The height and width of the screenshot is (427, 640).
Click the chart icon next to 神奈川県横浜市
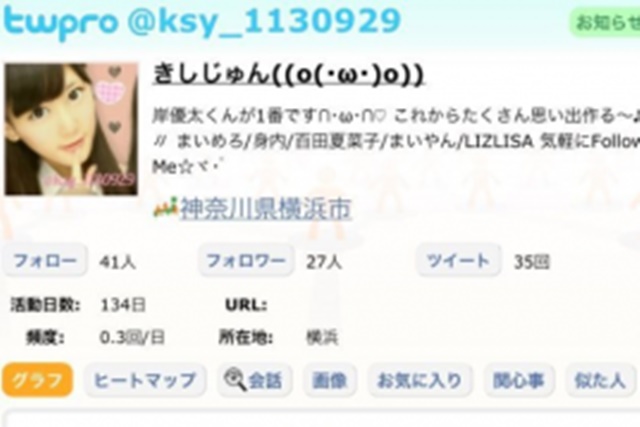(166, 208)
